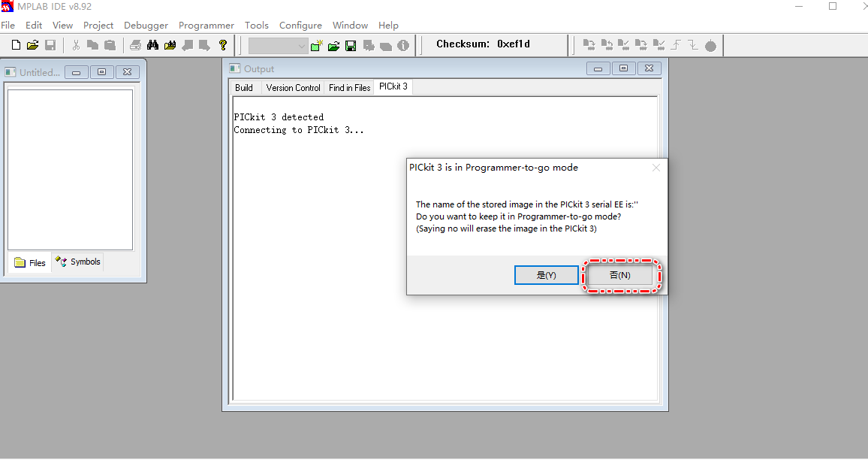Click the round info icon in project toolbar
The width and height of the screenshot is (868, 460).
(x=403, y=46)
